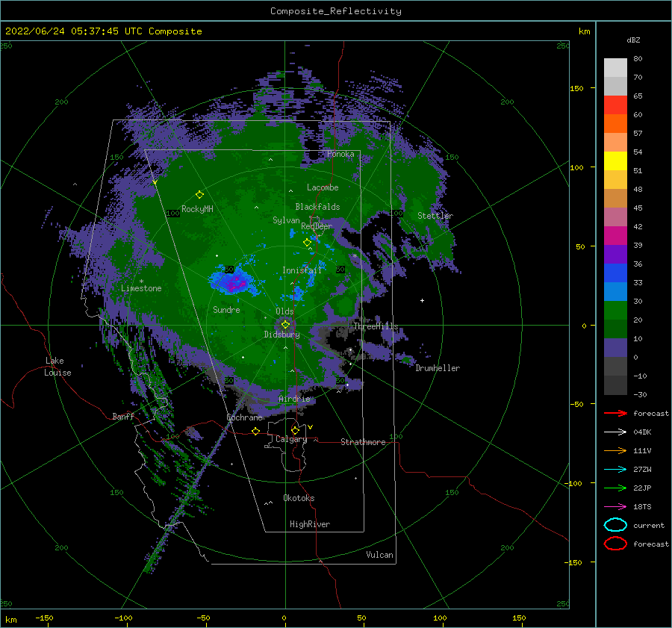The image size is (672, 628).
Task: Select the orange 111V arrow icon
Action: tap(615, 450)
